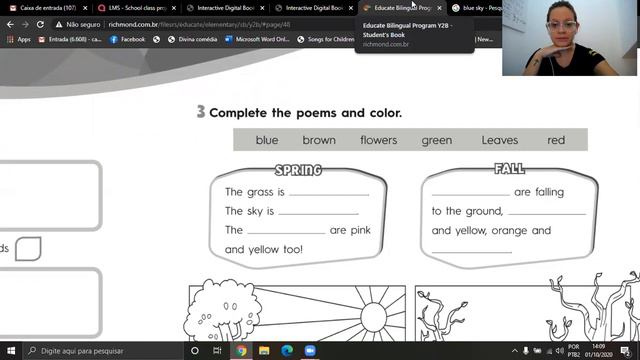Close the Educate Bilingual Program tab
The width and height of the screenshot is (640, 360).
click(439, 8)
